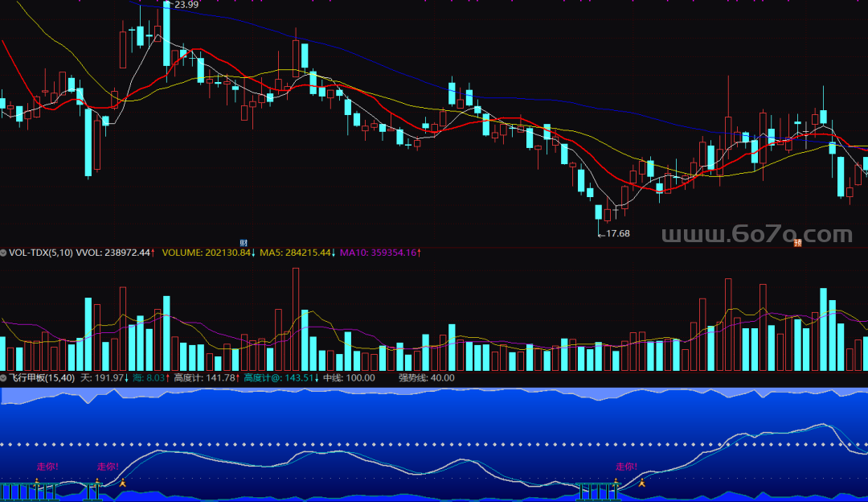Viewport: 868px width, 502px height.
Task: Click the first orange takeoff figure icon
Action: click(x=122, y=483)
